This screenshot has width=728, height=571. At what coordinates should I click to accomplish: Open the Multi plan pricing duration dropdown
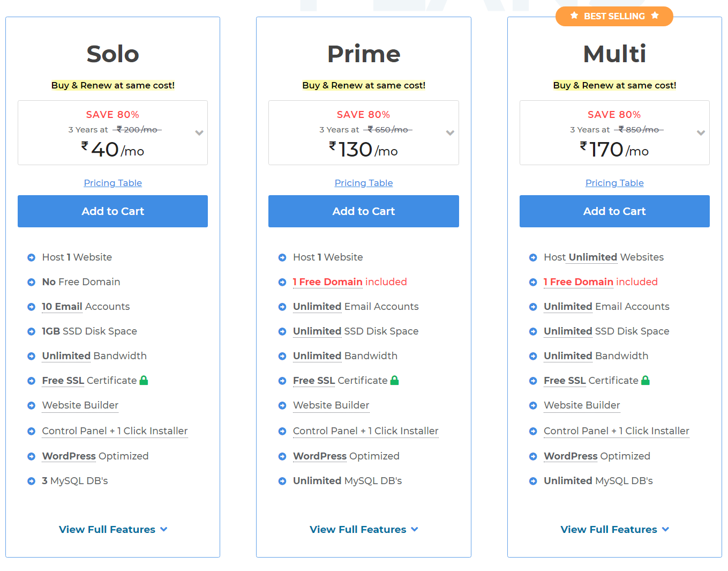[701, 133]
